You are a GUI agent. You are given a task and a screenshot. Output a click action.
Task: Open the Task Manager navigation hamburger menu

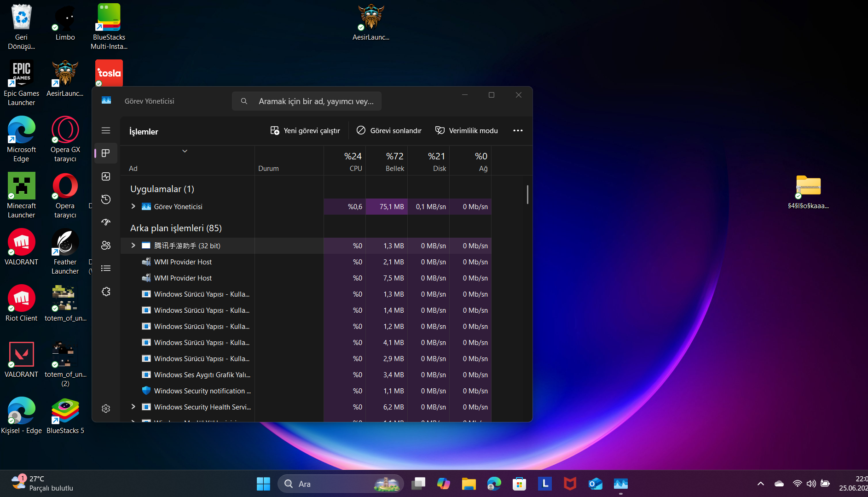coord(106,130)
